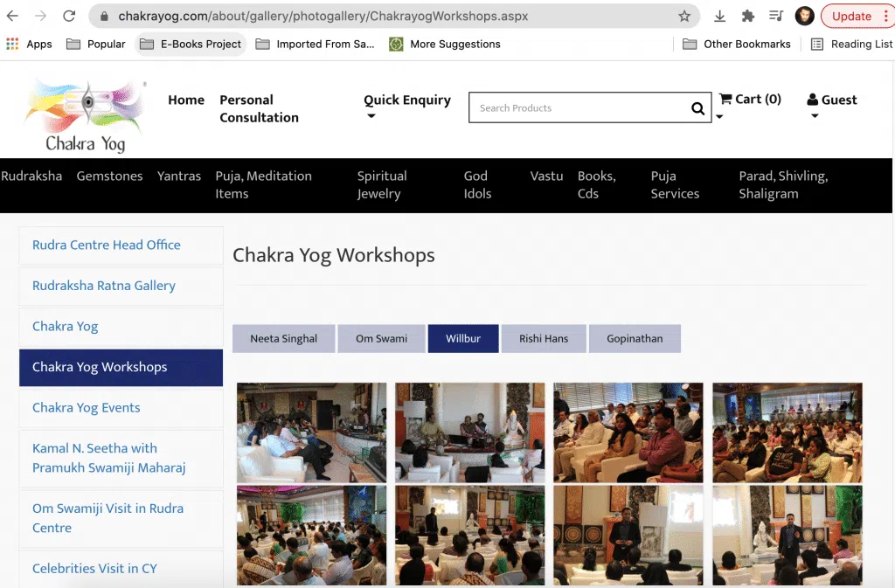Screen dimensions: 895x588
Task: Click the address bar URL
Action: 323,16
